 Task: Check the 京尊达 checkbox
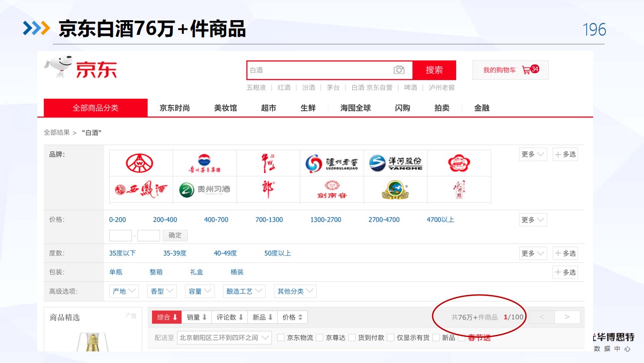[319, 338]
